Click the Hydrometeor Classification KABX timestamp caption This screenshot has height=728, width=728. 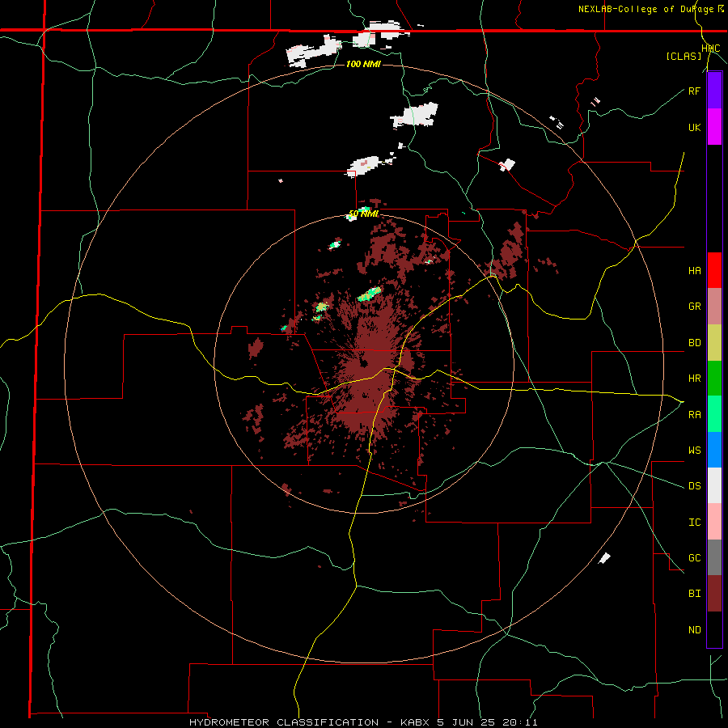tap(363, 722)
